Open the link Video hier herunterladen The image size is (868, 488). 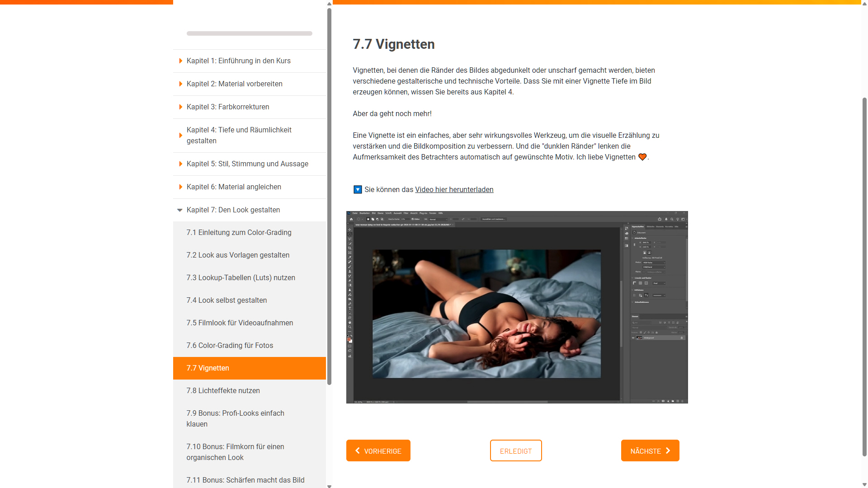pyautogui.click(x=454, y=189)
